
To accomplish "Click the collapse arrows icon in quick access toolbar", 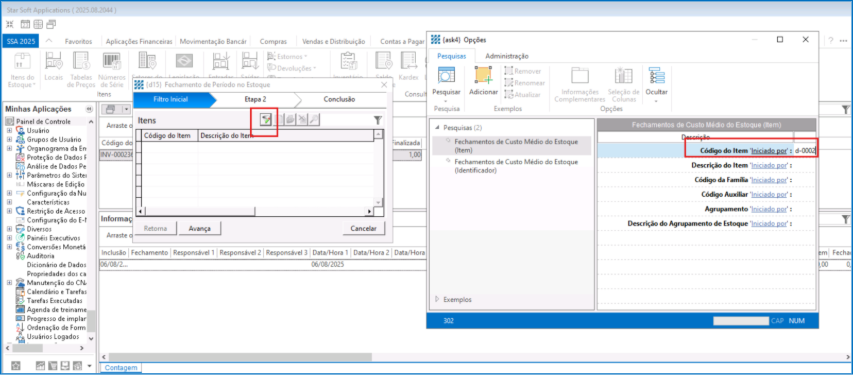I will (10, 24).
